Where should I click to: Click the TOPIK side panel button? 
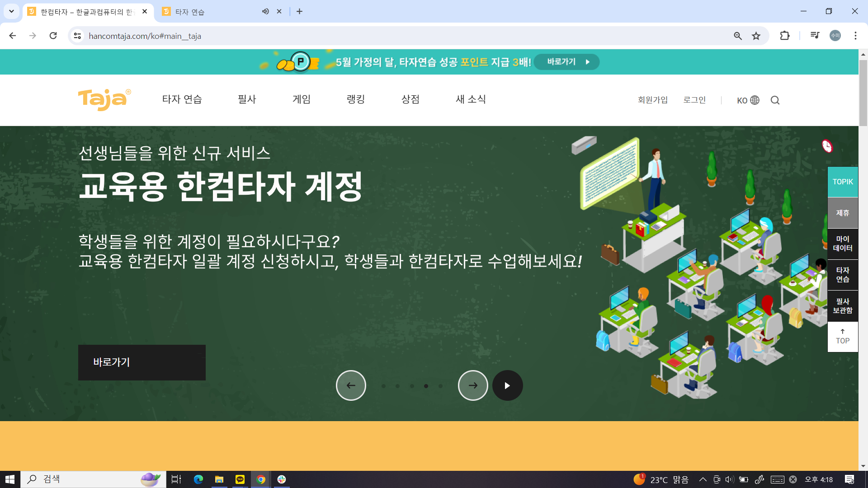tap(843, 182)
